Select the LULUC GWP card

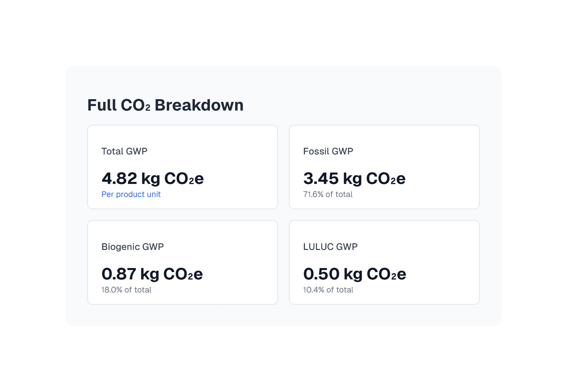tap(384, 262)
